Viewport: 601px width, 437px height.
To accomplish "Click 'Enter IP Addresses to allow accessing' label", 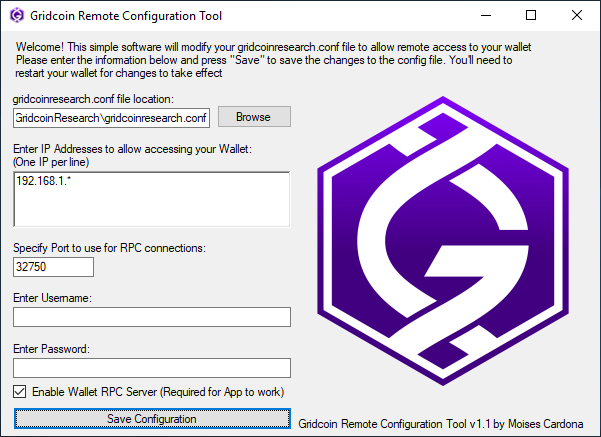I will [x=133, y=149].
